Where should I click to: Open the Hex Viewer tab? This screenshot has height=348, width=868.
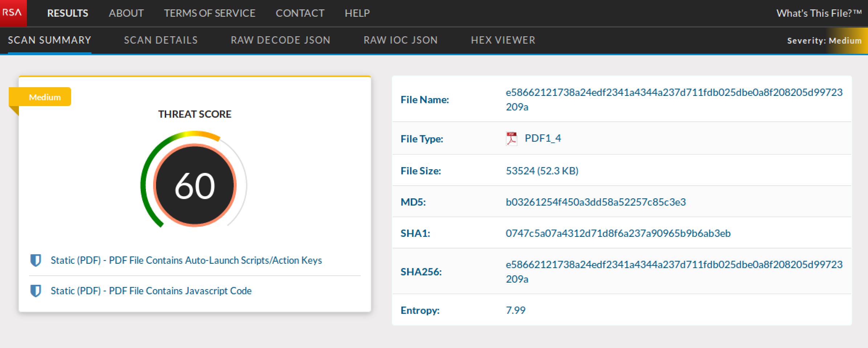[503, 40]
